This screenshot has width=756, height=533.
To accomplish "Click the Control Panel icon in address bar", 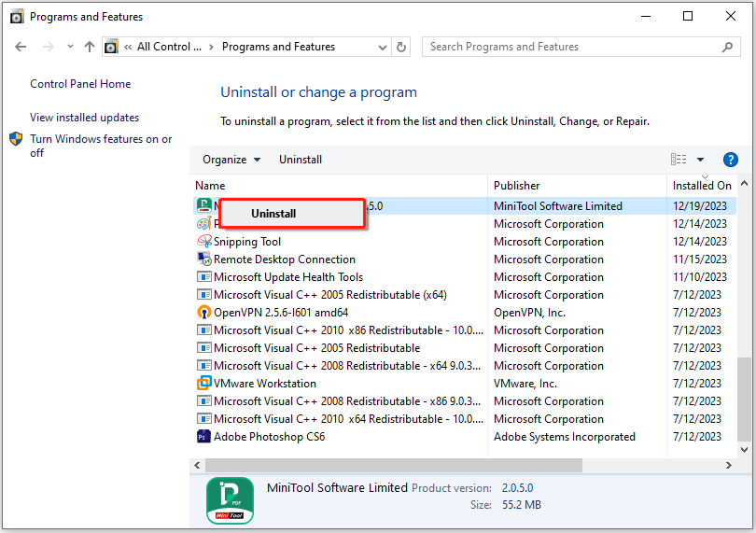I will (x=111, y=47).
